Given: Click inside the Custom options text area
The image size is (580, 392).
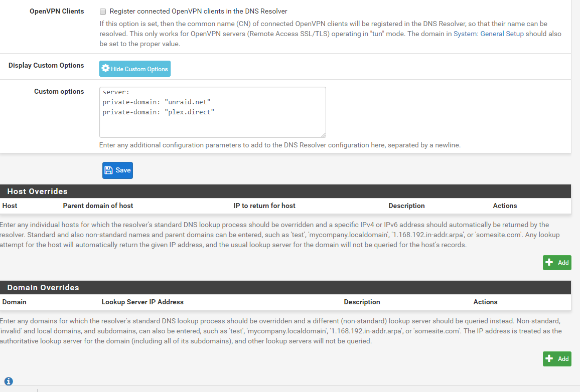Looking at the screenshot, I should point(212,112).
